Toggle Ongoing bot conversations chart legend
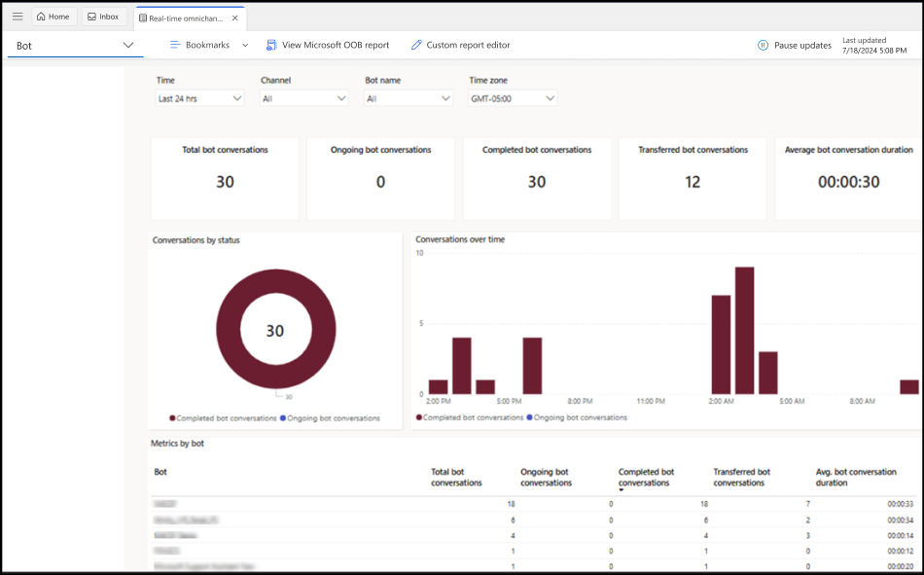924x575 pixels. point(577,417)
